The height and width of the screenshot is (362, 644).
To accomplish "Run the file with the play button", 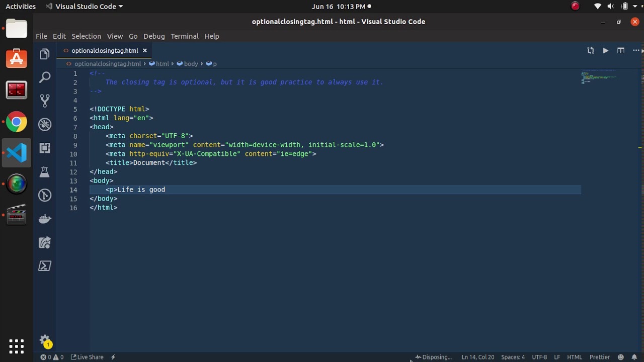I will click(x=606, y=51).
